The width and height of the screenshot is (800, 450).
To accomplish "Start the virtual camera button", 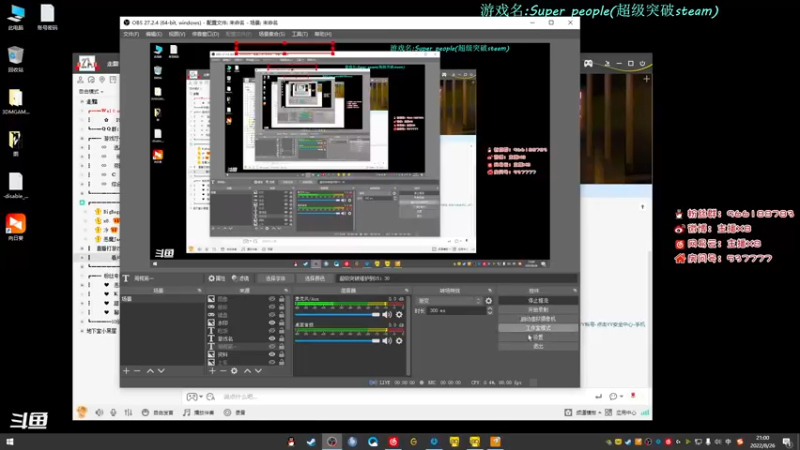I will coord(538,319).
